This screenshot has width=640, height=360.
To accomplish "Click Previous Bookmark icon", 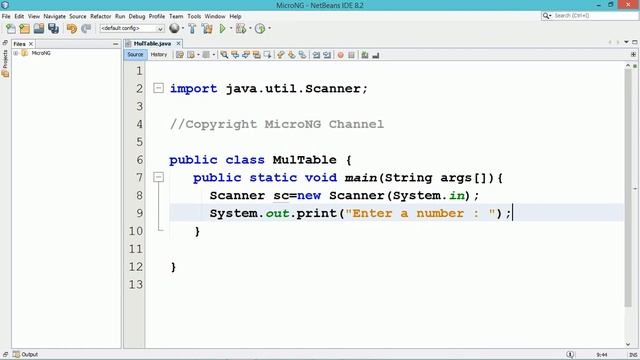I will (280, 55).
